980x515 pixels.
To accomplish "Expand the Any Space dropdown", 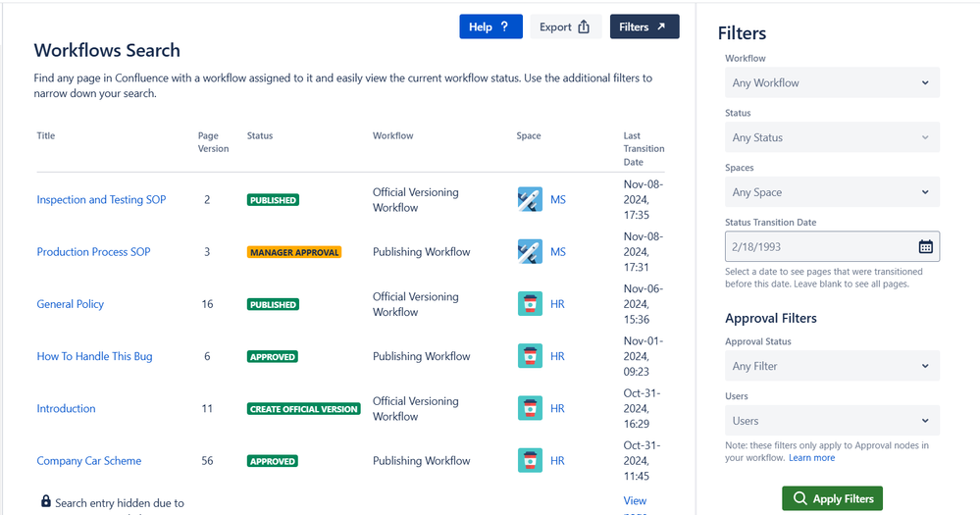I will (x=832, y=193).
